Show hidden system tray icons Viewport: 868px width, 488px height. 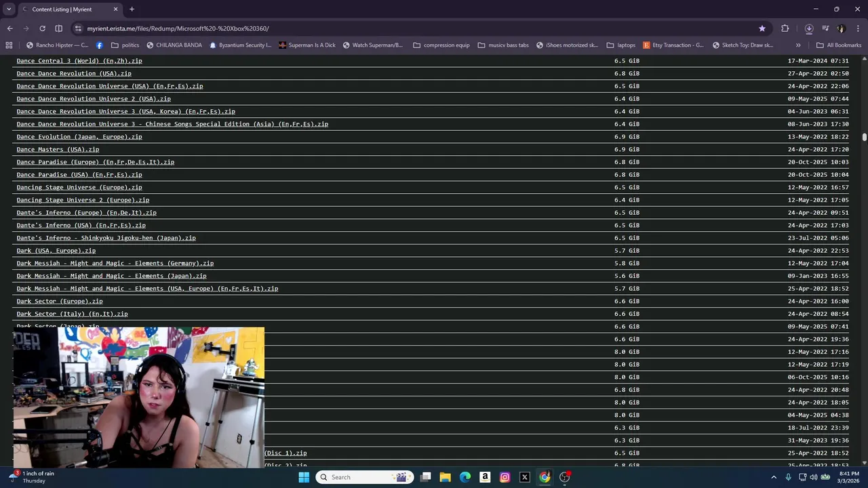[x=774, y=477]
